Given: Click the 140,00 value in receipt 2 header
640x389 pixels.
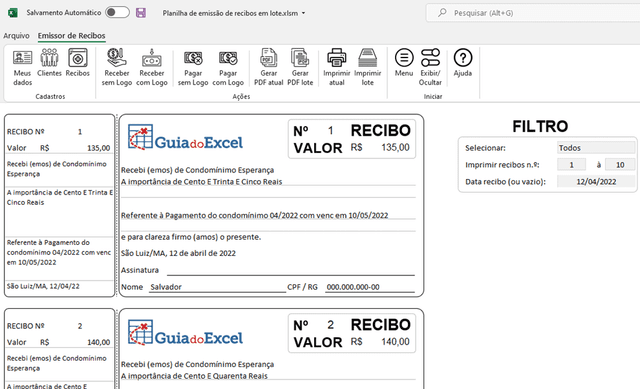Looking at the screenshot, I should click(395, 342).
